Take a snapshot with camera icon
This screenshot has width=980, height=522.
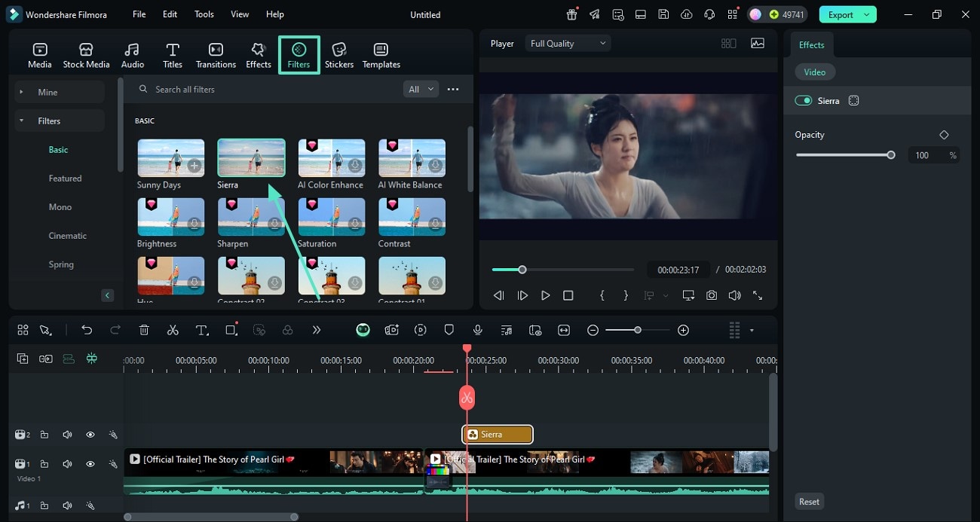(x=712, y=295)
